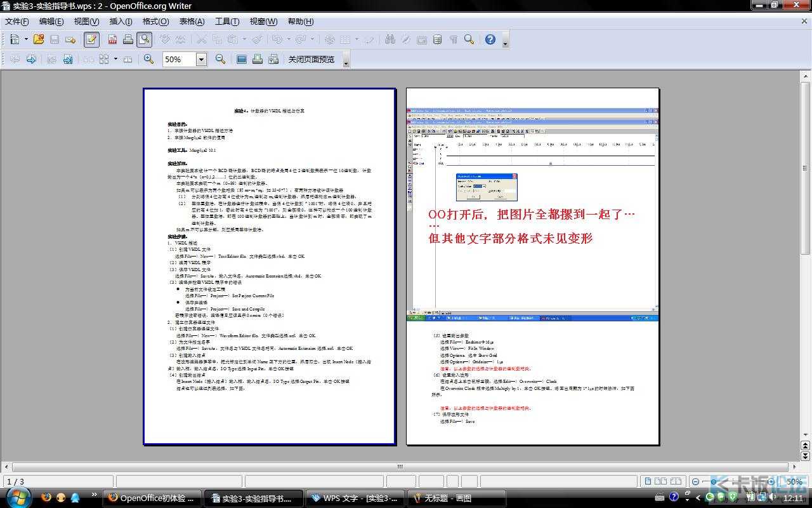The image size is (812, 508).
Task: Open the preview toolbar options arrow
Action: click(x=346, y=60)
